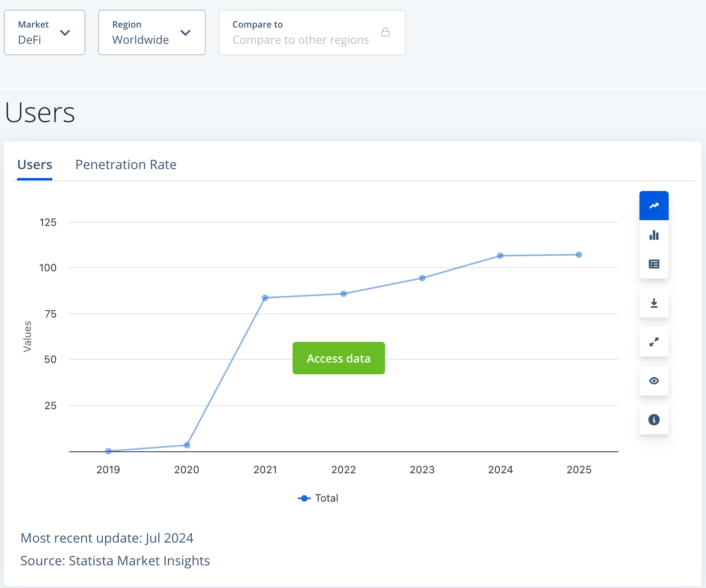Click lock icon in Compare to field

coord(385,32)
